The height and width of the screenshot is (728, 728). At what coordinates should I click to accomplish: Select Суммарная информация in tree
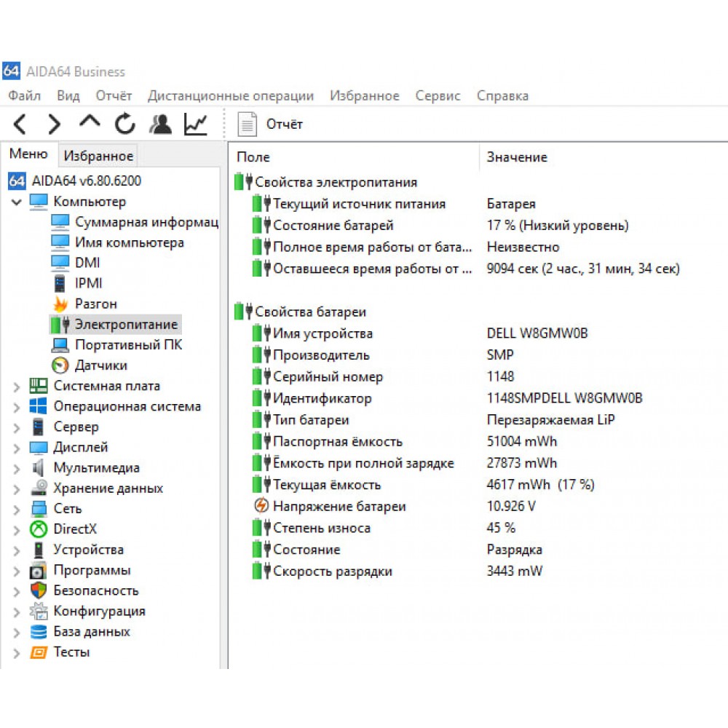pos(147,222)
